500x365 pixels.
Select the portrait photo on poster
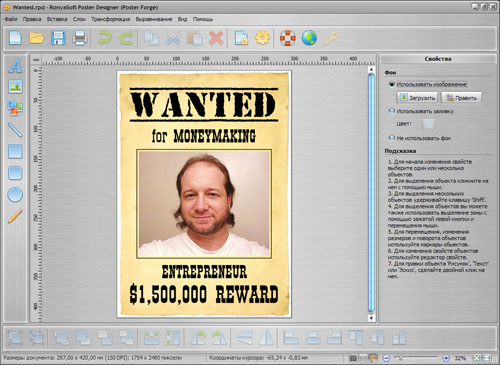(x=204, y=204)
